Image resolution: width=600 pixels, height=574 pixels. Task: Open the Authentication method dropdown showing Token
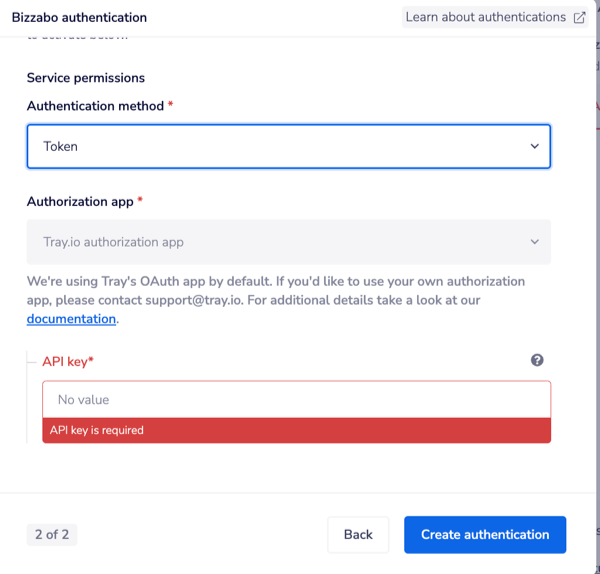288,146
